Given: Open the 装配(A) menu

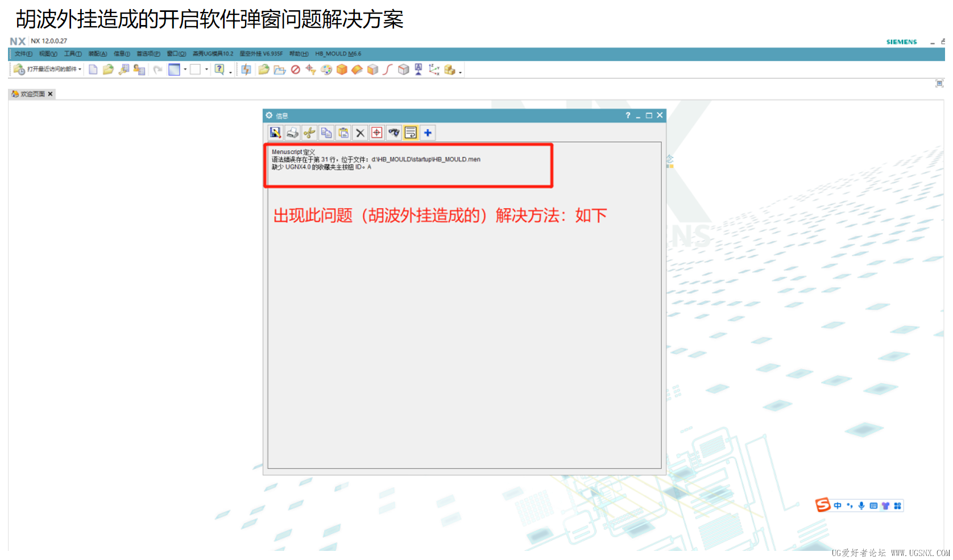Looking at the screenshot, I should (98, 54).
